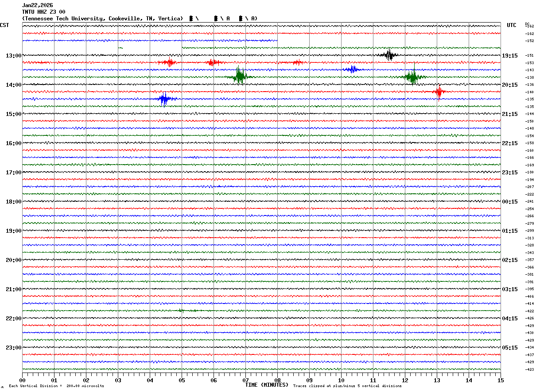Click the TIME (MINUTES) axis label
536x392 pixels.
tap(266, 385)
